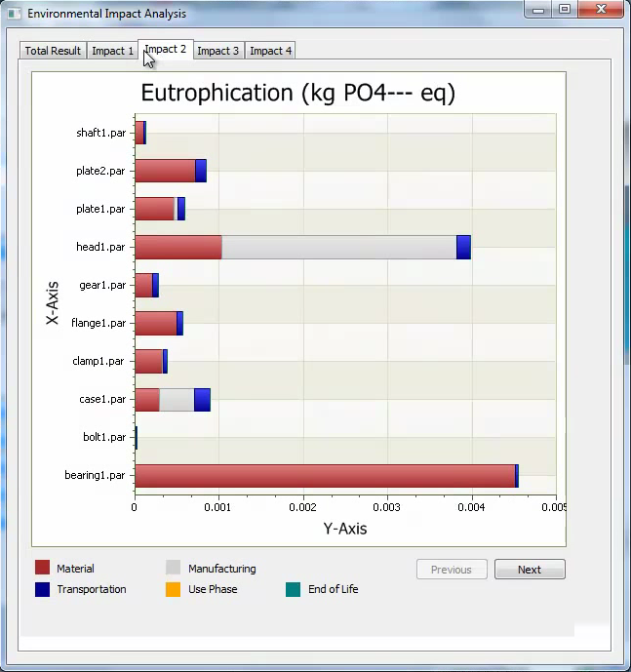Select the gray Manufacturing legend swatch
Screen dimensions: 631x672
174,568
